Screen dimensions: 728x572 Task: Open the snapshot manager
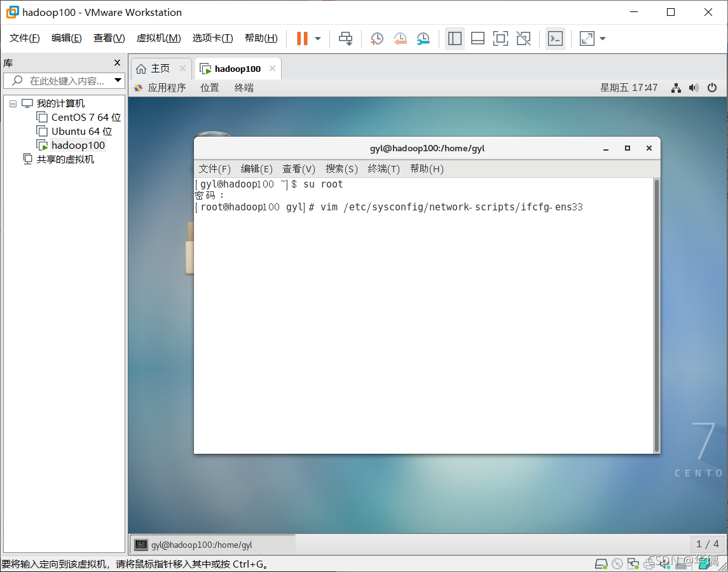pyautogui.click(x=423, y=39)
